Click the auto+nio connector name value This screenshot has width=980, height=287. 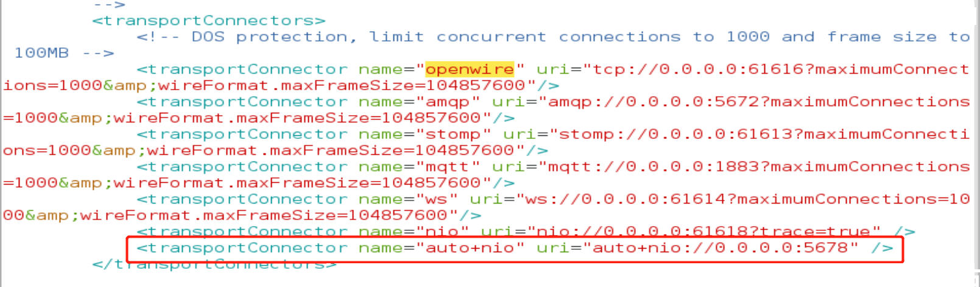(470, 248)
